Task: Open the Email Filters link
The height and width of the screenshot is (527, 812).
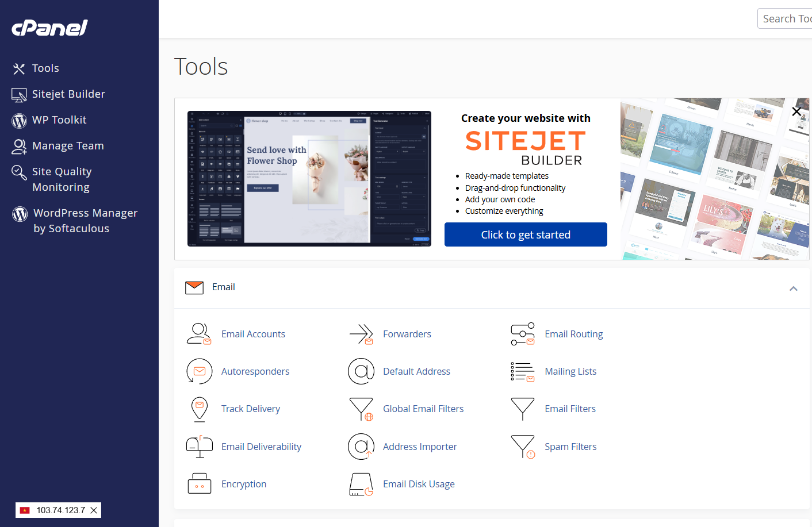Action: 570,409
